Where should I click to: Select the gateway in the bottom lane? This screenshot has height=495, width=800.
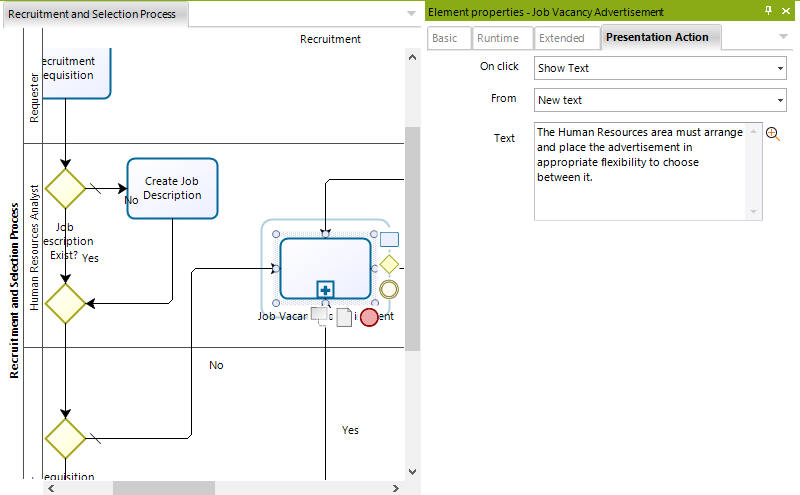[x=65, y=438]
